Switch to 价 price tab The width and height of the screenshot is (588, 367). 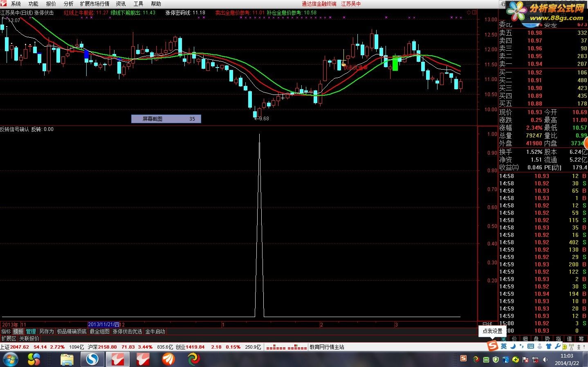click(x=514, y=339)
